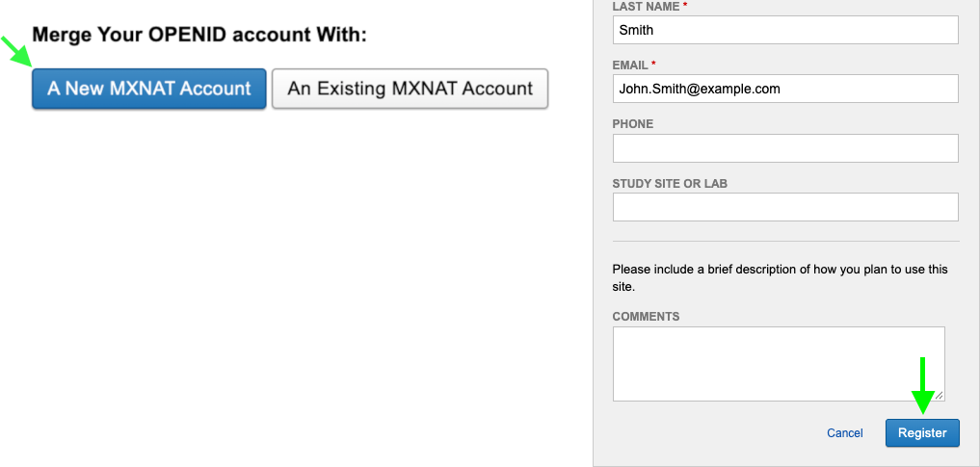The width and height of the screenshot is (980, 467).
Task: Grab the Comments textarea resize handle
Action: click(939, 395)
